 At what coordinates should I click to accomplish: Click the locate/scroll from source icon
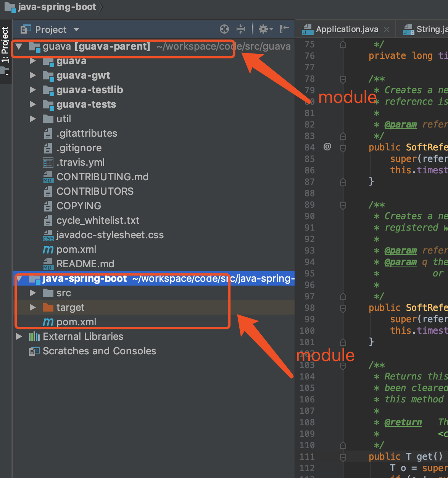[x=224, y=29]
